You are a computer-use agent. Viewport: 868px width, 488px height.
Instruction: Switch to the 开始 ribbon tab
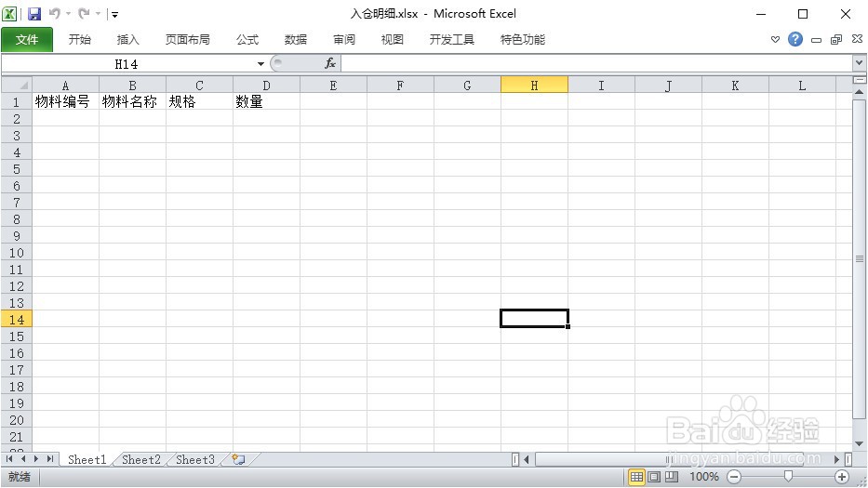[80, 39]
